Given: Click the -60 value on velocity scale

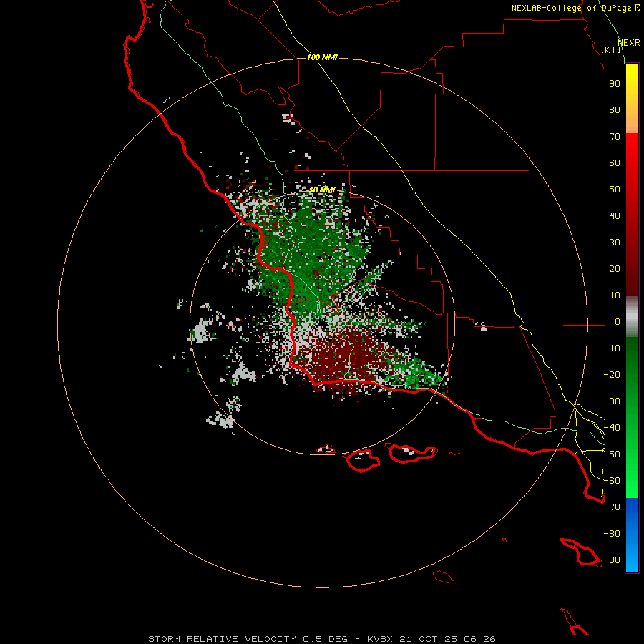Looking at the screenshot, I should tap(612, 481).
